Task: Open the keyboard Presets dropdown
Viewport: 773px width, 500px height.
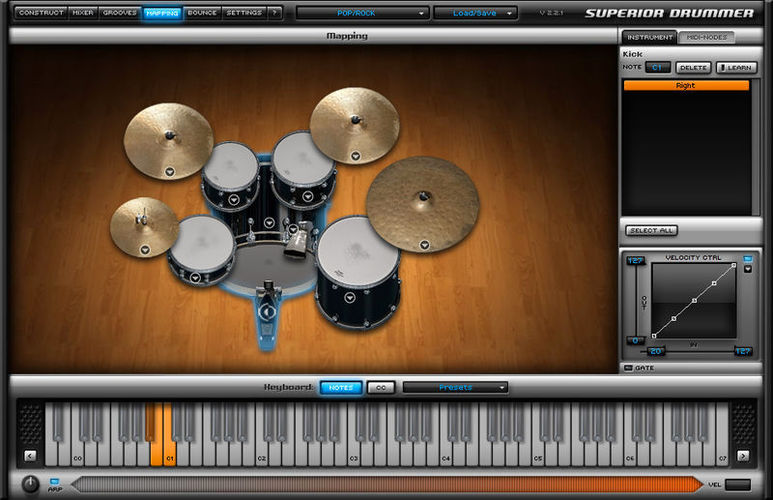Action: point(455,388)
